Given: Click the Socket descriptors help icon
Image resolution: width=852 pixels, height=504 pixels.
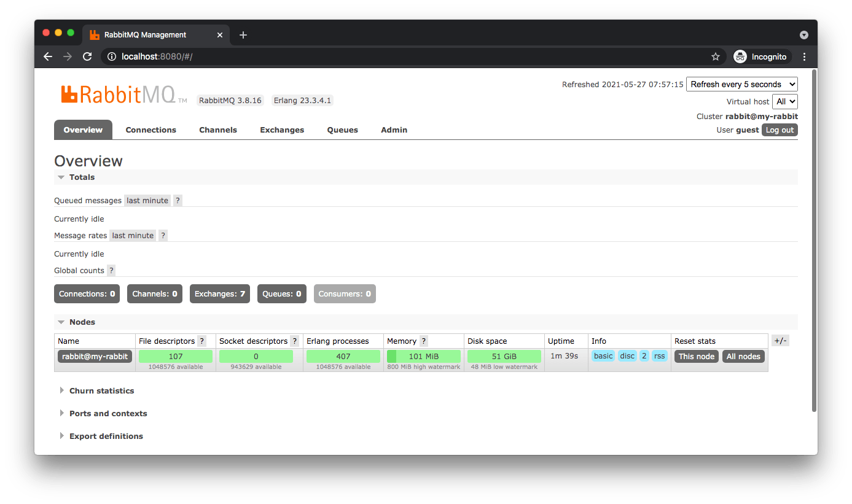Looking at the screenshot, I should point(294,341).
